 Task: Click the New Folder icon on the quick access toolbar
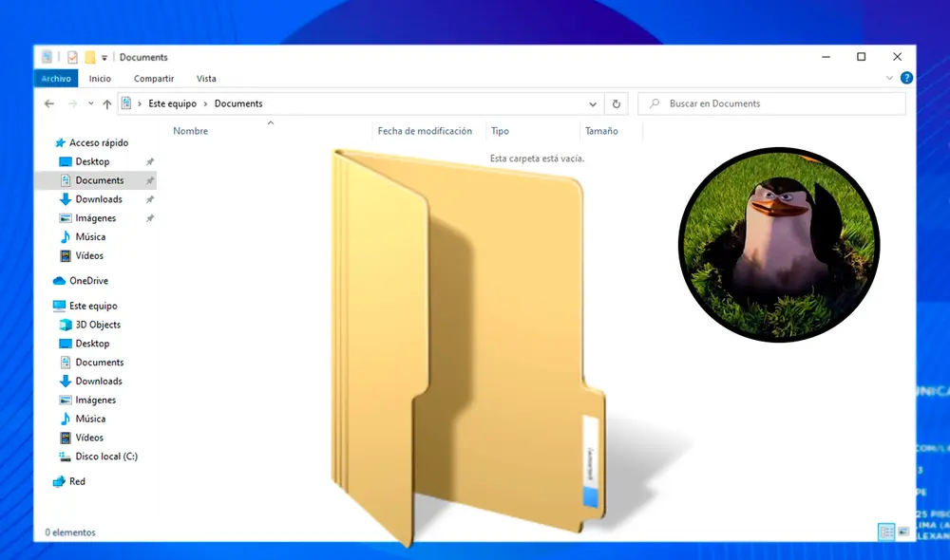point(90,56)
